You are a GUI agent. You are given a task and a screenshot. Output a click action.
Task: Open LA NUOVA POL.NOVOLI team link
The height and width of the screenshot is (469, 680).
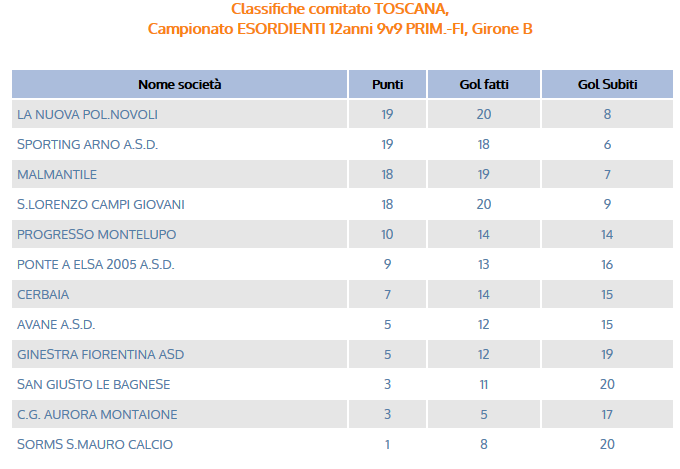coord(87,115)
